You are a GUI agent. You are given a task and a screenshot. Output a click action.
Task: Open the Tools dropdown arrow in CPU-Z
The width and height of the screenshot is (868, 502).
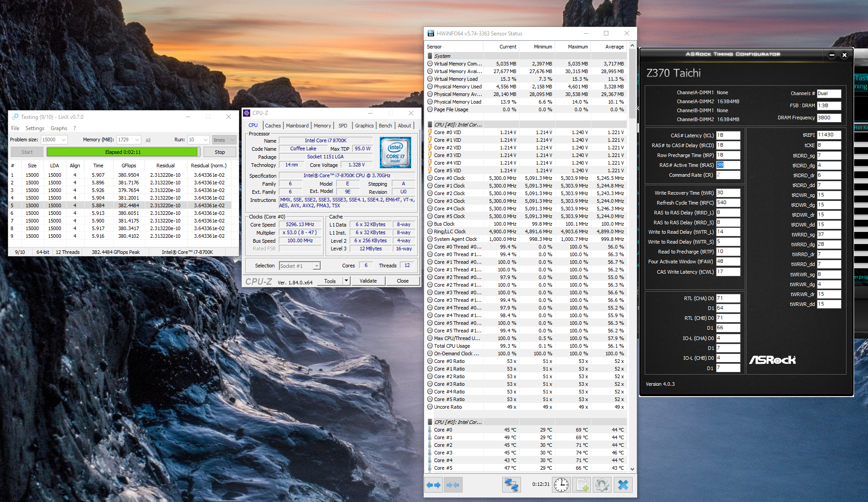pyautogui.click(x=346, y=281)
